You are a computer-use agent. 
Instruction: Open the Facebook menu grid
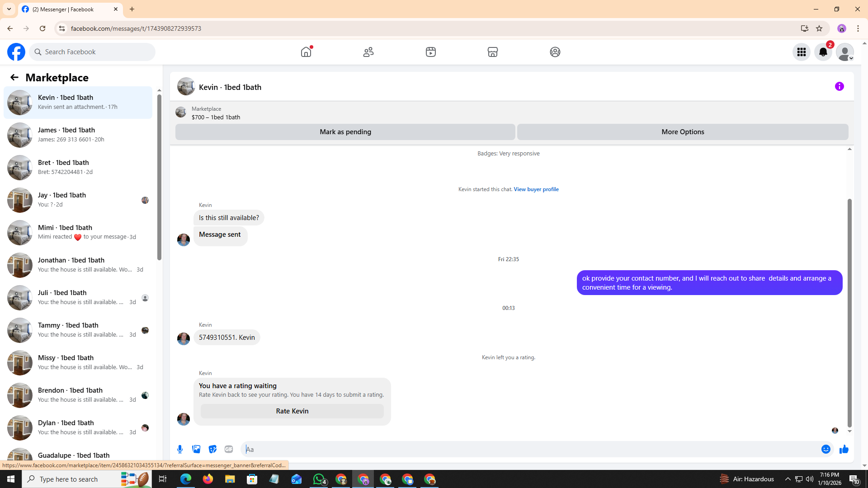(x=801, y=52)
